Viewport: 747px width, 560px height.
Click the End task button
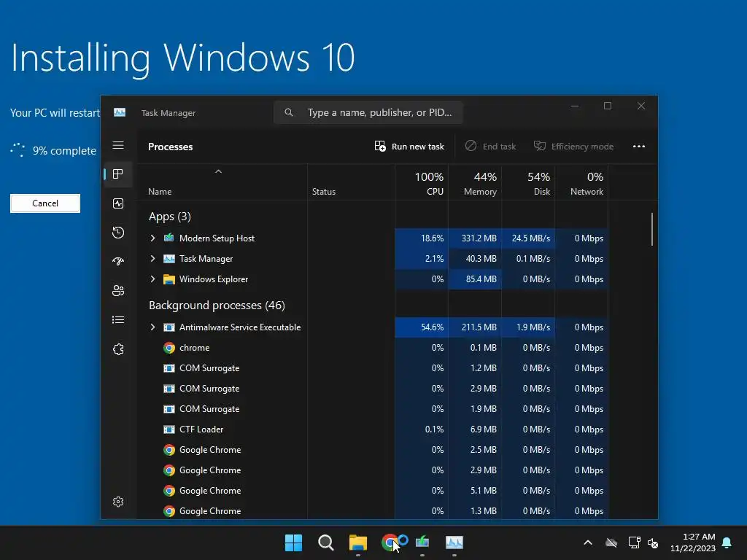pyautogui.click(x=491, y=146)
